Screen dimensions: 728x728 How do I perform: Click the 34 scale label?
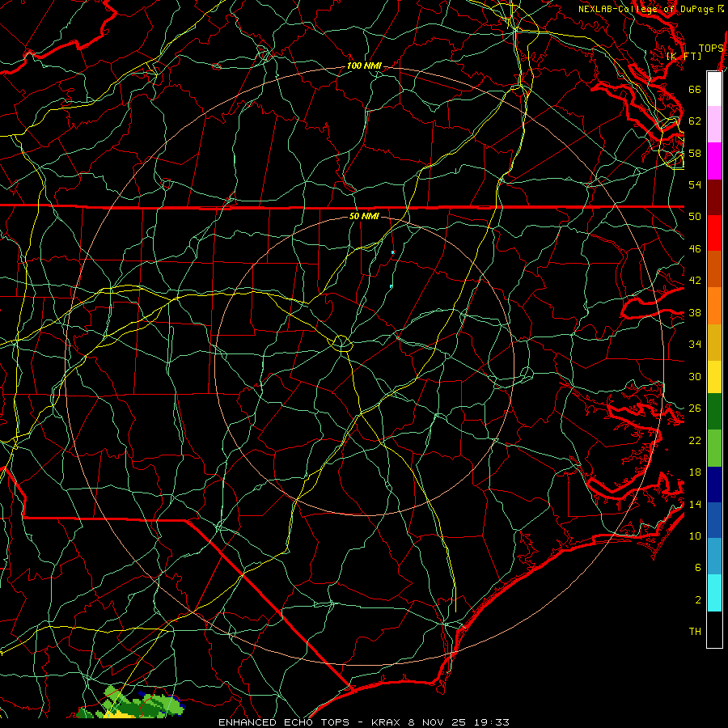(x=695, y=344)
